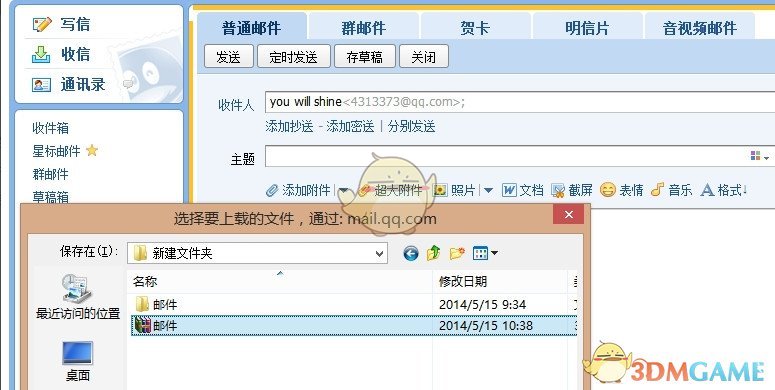This screenshot has width=775, height=390.
Task: Click 最近访问的位置 recent places
Action: pos(78,297)
